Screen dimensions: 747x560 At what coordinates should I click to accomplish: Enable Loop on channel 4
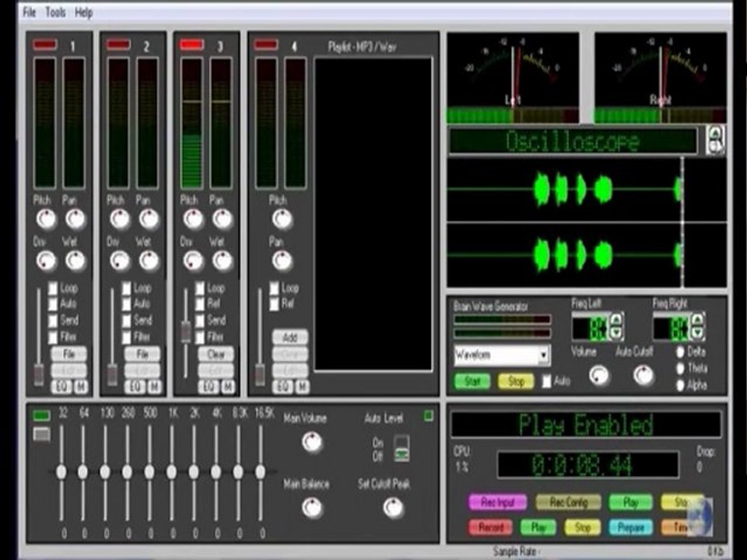pyautogui.click(x=275, y=288)
